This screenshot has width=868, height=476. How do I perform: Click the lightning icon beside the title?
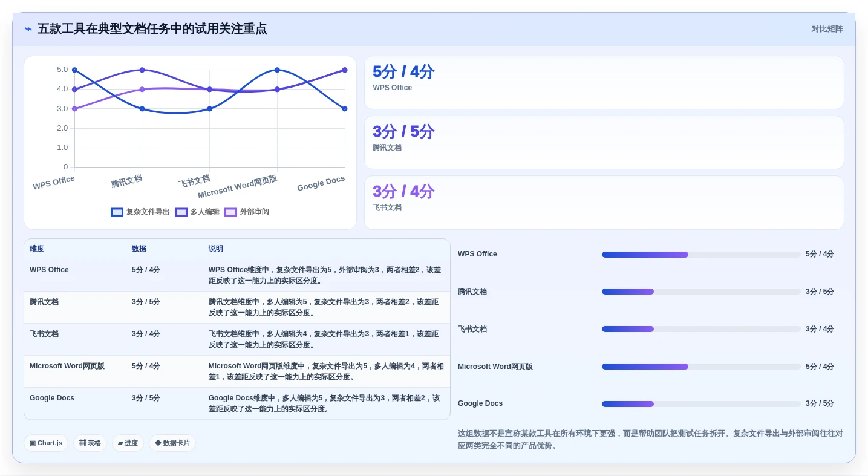point(28,29)
